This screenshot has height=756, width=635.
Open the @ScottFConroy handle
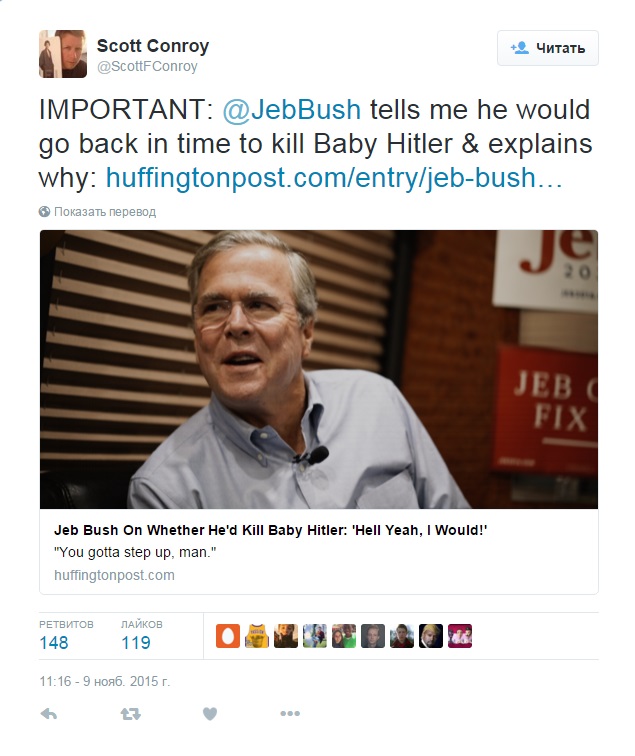click(147, 67)
